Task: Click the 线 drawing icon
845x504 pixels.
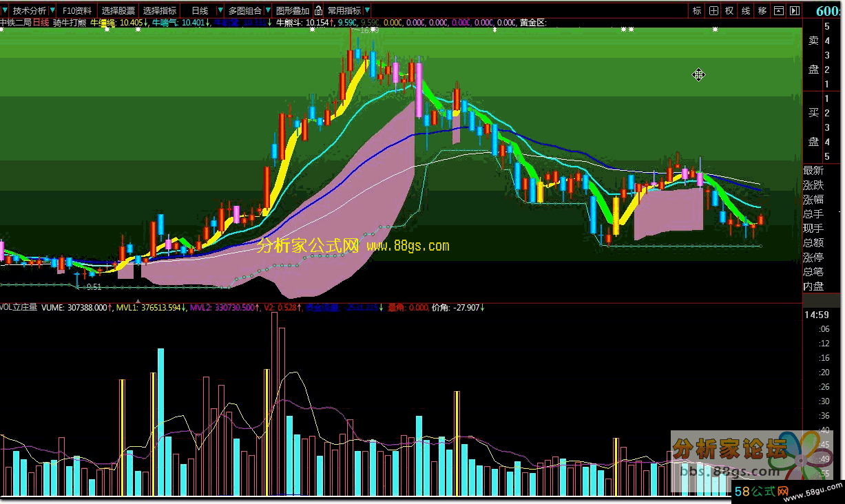Action: pos(746,10)
